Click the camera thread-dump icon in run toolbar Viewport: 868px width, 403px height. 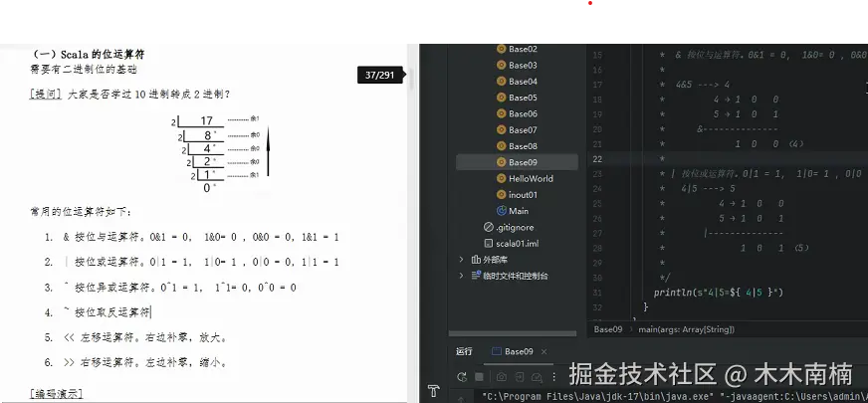[x=501, y=377]
